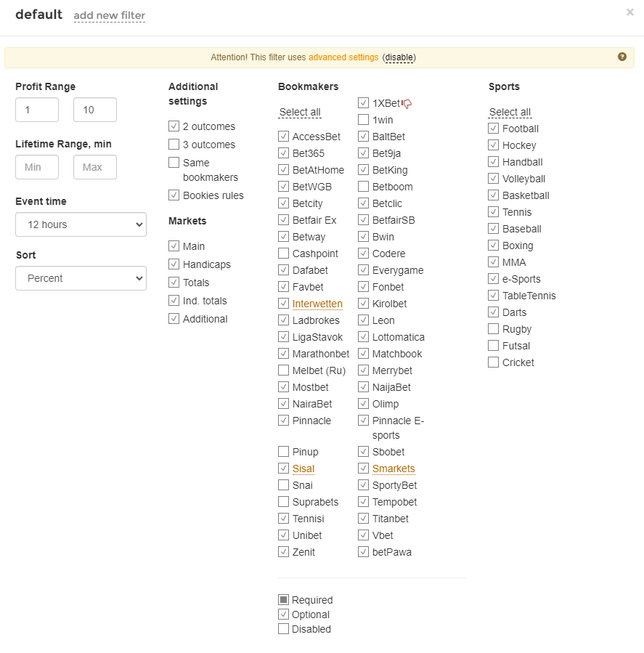The height and width of the screenshot is (653, 644).
Task: Click the thumbs-down icon next to 1XBet
Action: tap(407, 104)
